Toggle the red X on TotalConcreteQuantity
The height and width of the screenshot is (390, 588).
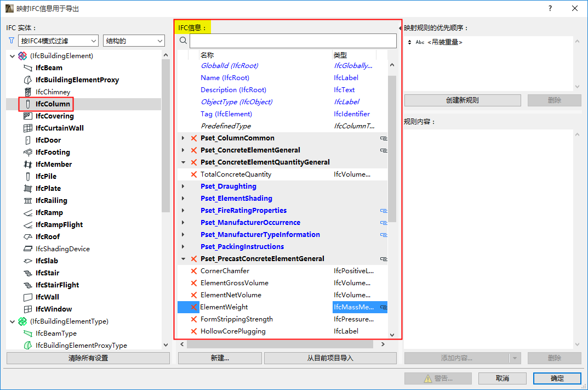[x=194, y=174]
